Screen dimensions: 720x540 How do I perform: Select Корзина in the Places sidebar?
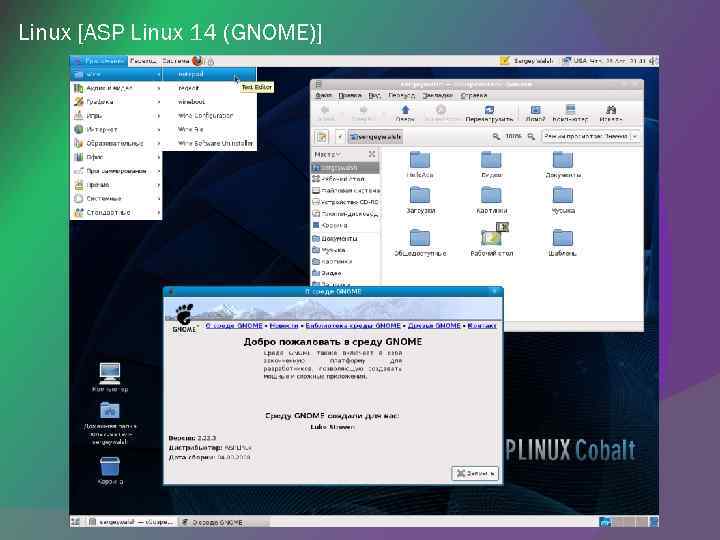click(x=346, y=225)
